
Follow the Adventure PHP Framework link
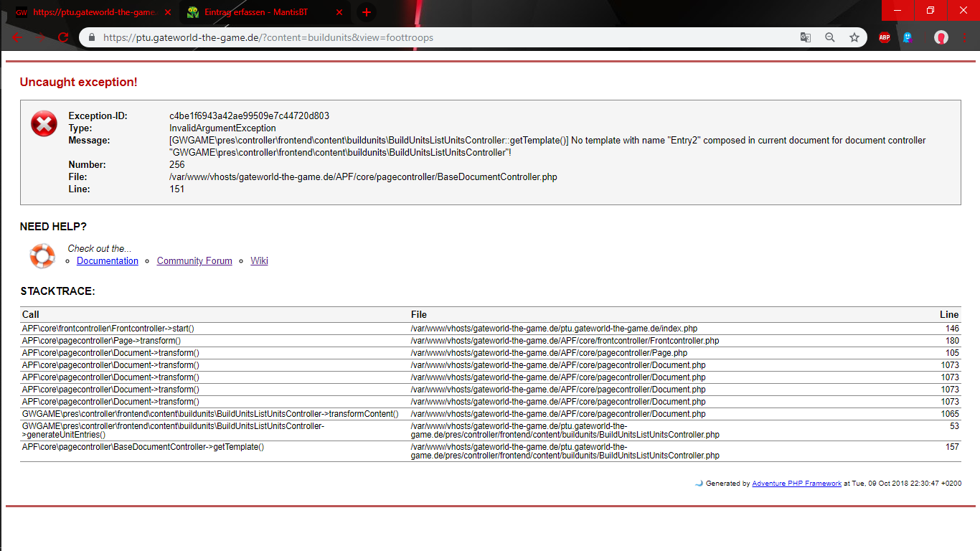click(x=796, y=484)
